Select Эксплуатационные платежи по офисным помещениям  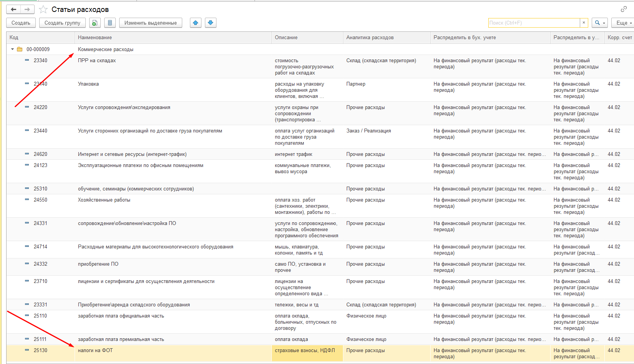[320, 171]
